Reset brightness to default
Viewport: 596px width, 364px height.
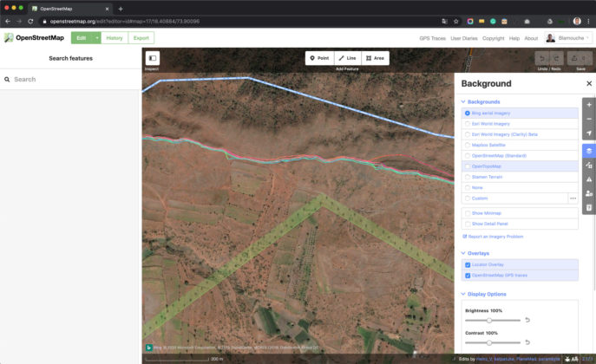pyautogui.click(x=527, y=320)
